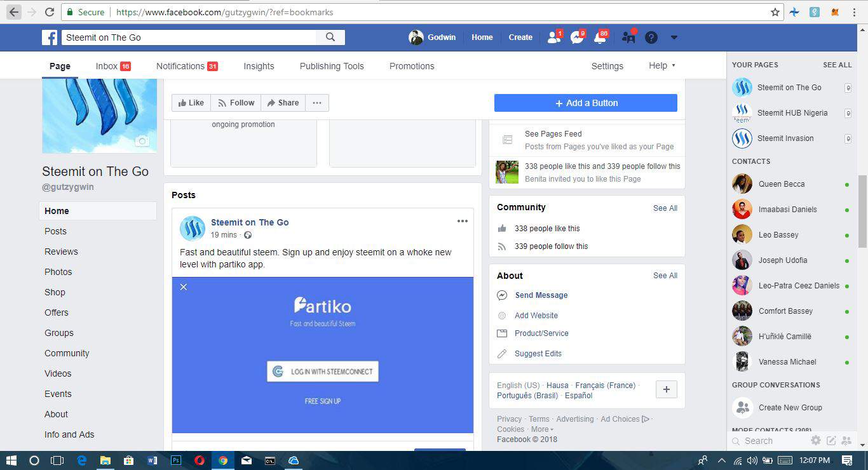The image size is (868, 470).
Task: Open Google Chrome in the Windows taskbar
Action: [223, 460]
